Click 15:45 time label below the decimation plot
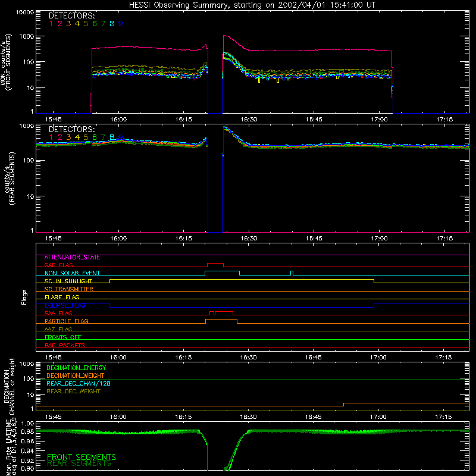This screenshot has width=476, height=476. click(x=54, y=417)
